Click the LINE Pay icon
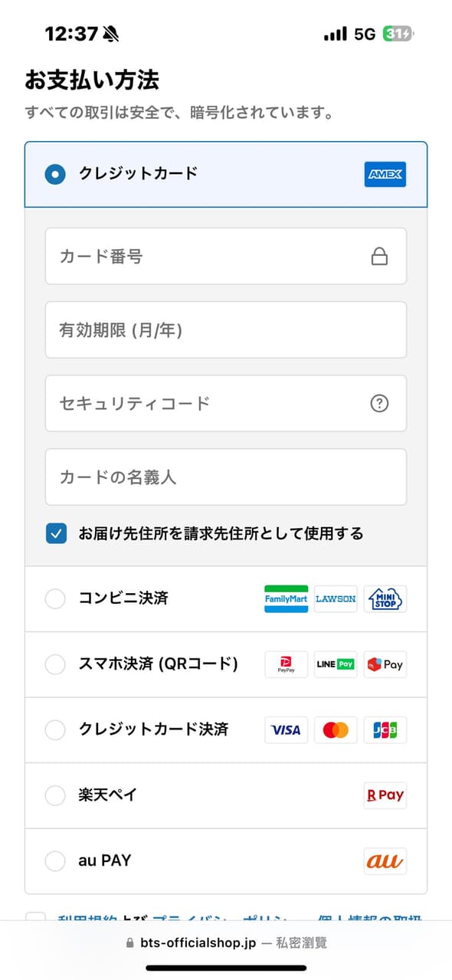The width and height of the screenshot is (452, 980). (335, 664)
